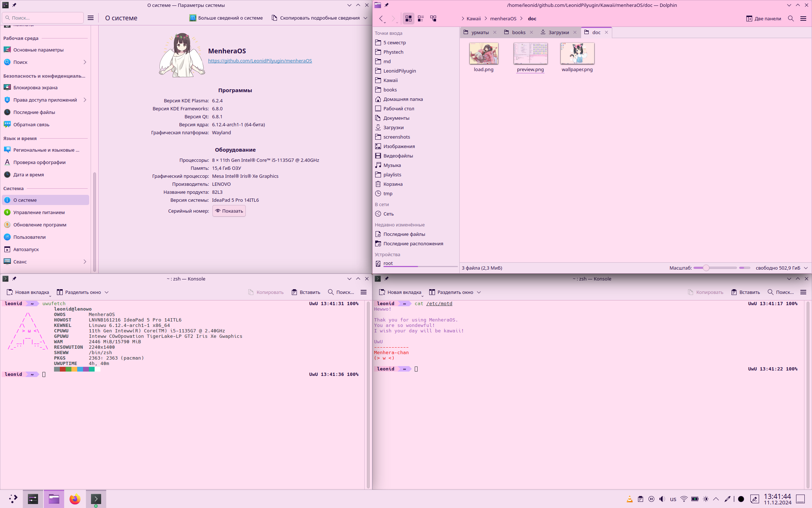Open the menheraOS GitHub link
The height and width of the screenshot is (508, 812).
[260, 61]
